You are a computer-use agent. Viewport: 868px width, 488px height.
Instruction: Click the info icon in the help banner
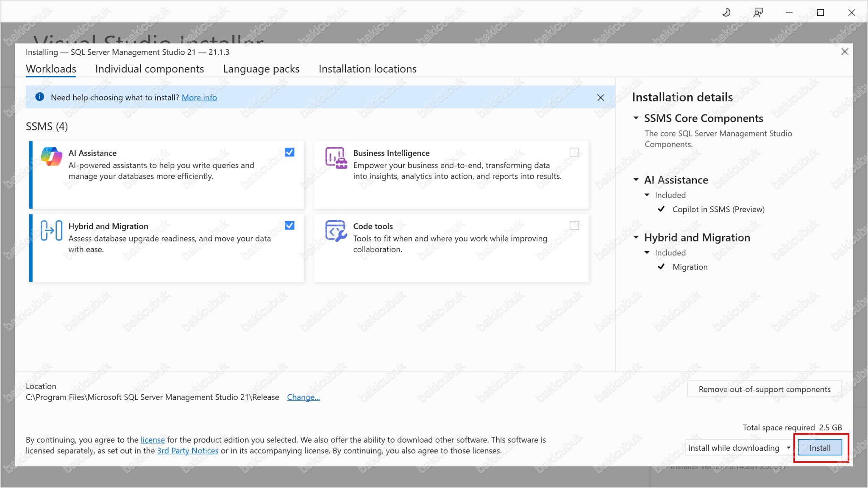click(x=39, y=97)
